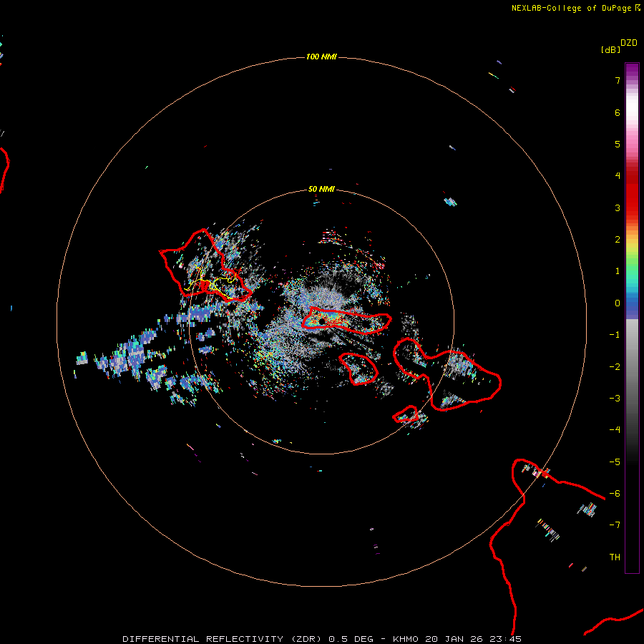Screen dimensions: 644x644
Task: Click the -7 value on the color scale
Action: tap(615, 525)
